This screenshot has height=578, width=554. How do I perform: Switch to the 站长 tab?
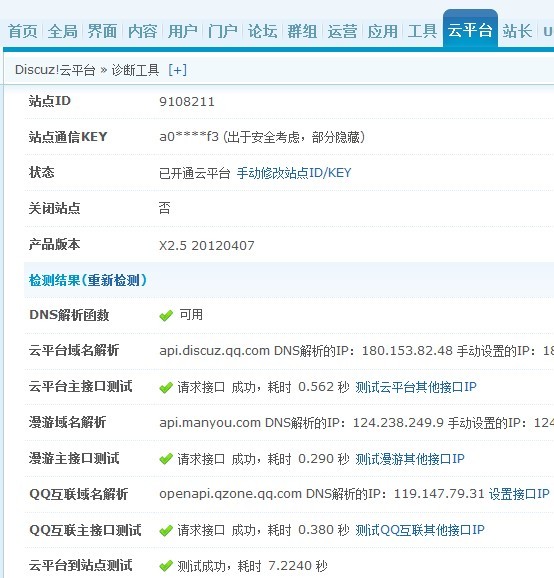pos(518,31)
